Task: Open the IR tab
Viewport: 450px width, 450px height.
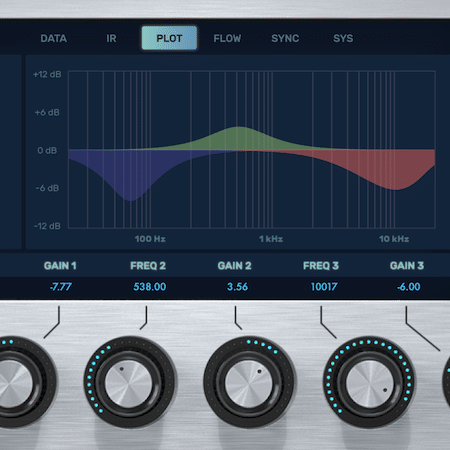Action: pyautogui.click(x=111, y=38)
